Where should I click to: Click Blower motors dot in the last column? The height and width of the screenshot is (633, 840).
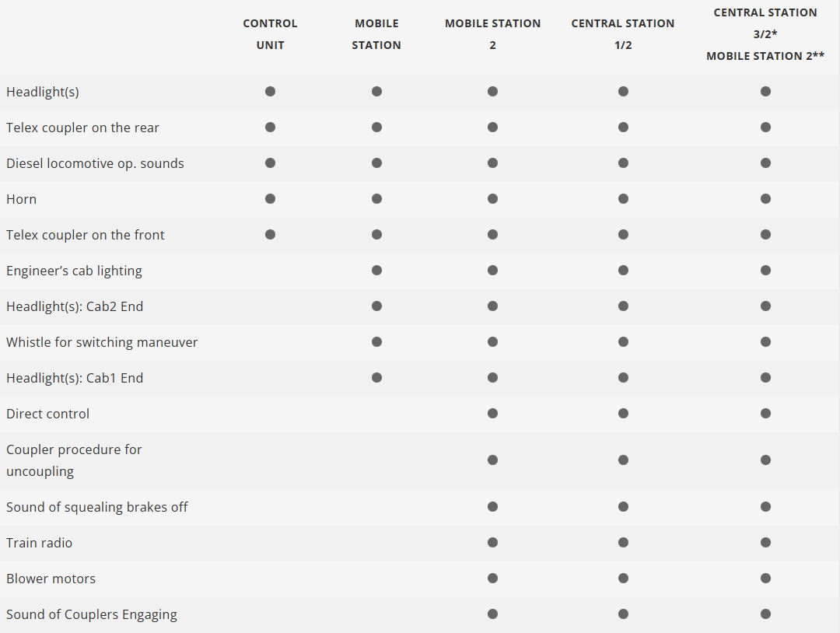point(765,579)
